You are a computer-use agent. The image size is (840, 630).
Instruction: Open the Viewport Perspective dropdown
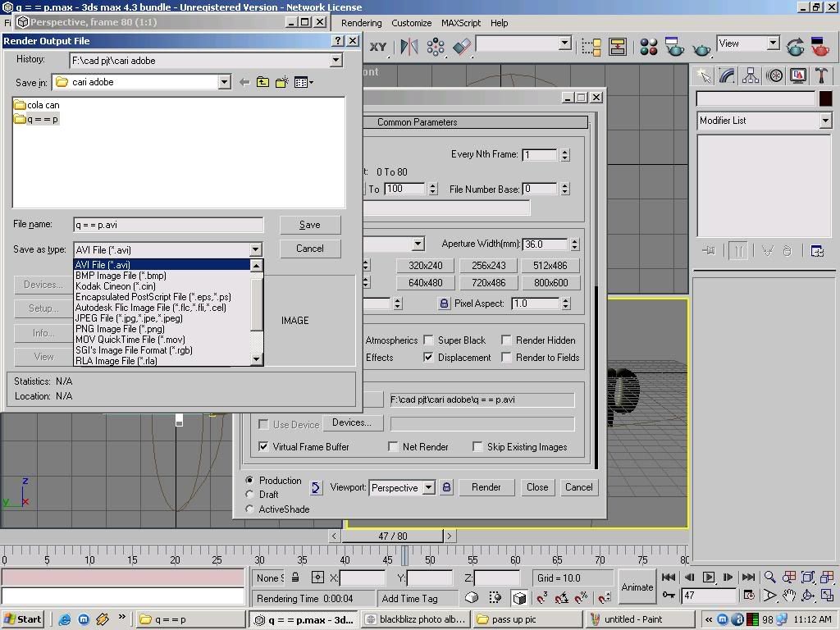[427, 487]
